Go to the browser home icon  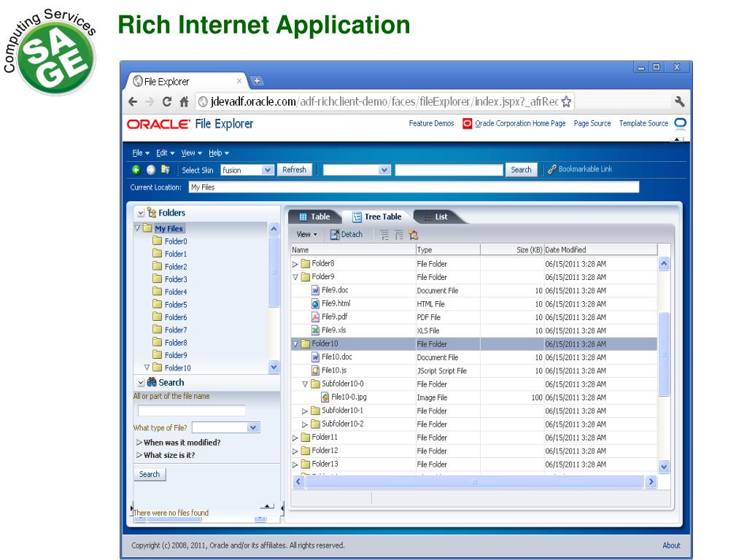coord(184,101)
